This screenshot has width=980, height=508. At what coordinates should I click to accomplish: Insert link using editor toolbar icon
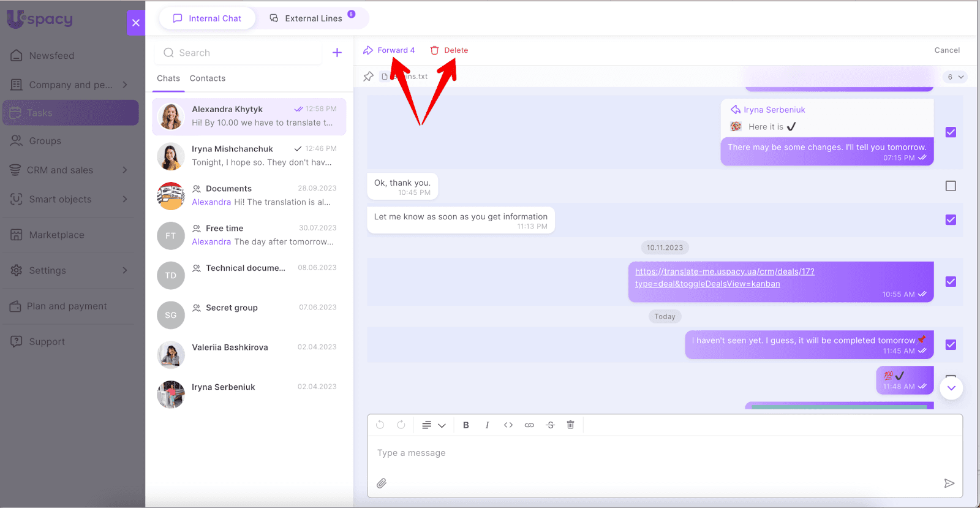529,425
